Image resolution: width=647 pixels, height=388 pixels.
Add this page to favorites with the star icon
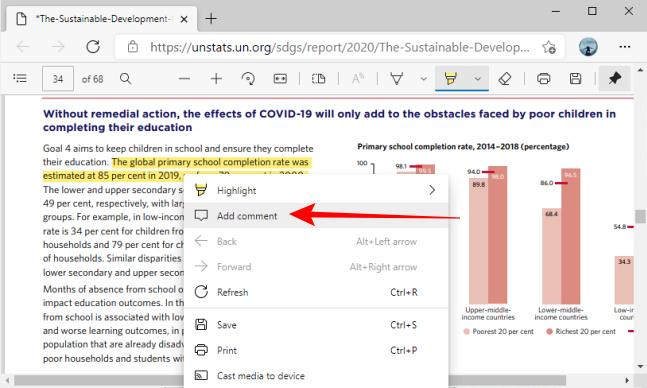[x=549, y=47]
